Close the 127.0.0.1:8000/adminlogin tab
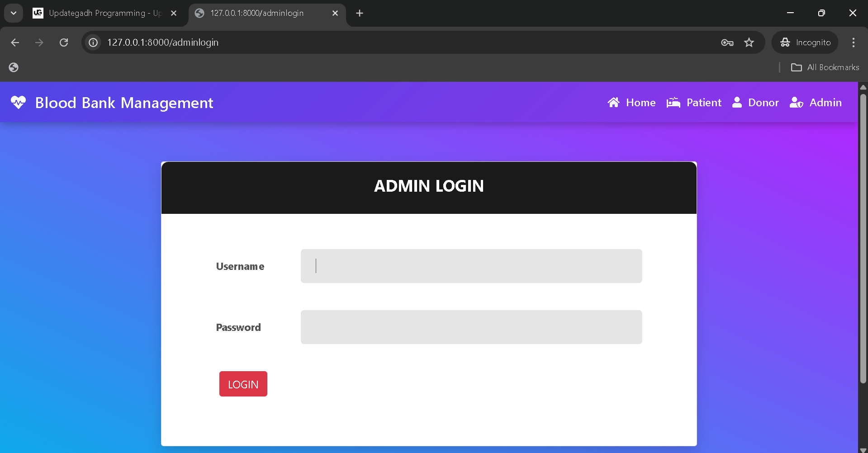This screenshot has height=453, width=868. [335, 13]
